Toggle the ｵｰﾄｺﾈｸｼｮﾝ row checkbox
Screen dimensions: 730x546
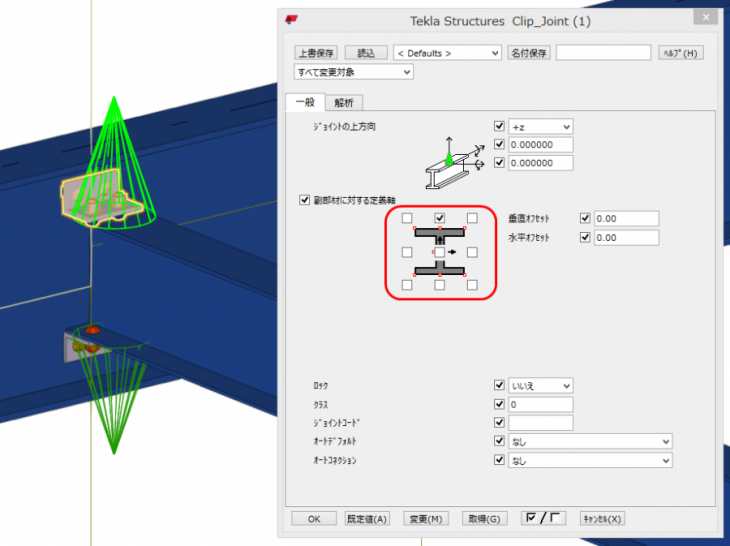(x=499, y=459)
